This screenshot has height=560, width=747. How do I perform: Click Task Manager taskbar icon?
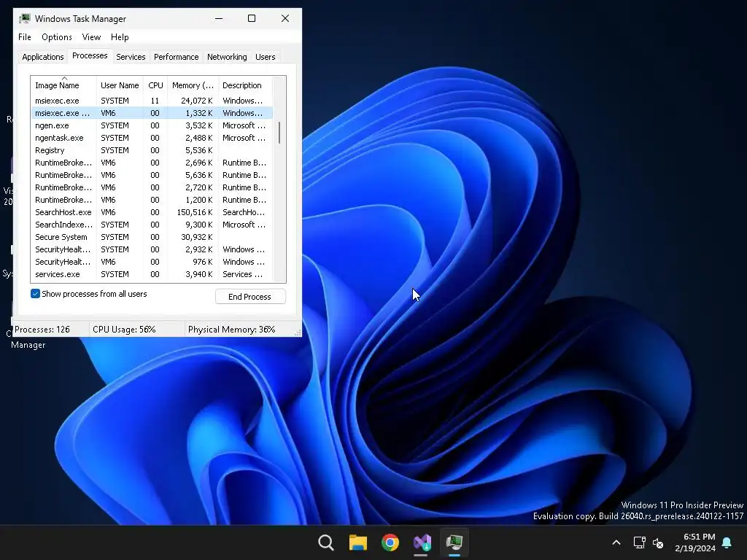[454, 542]
